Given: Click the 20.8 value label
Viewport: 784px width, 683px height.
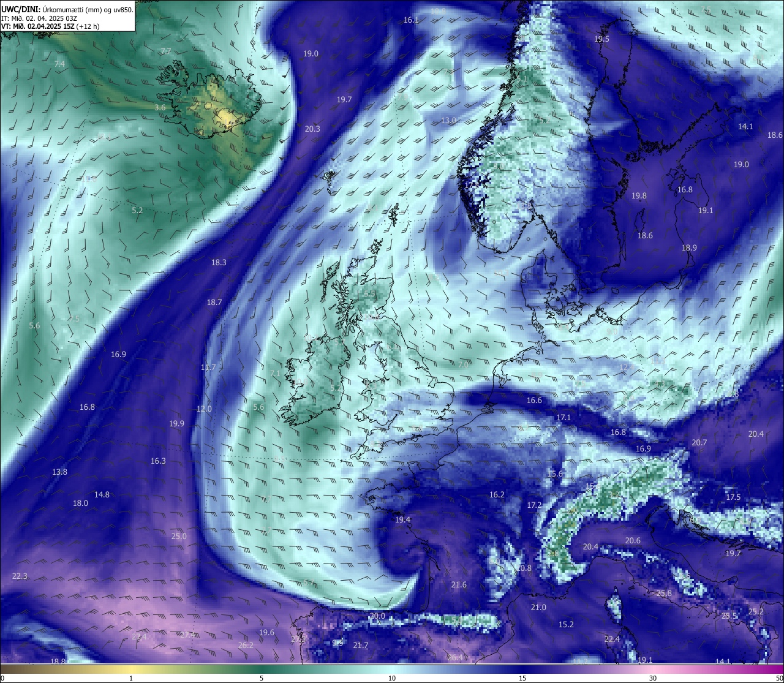Looking at the screenshot, I should click(x=524, y=568).
